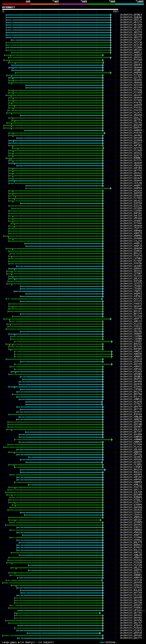The width and height of the screenshot is (146, 644).
Task: Select the UniRef100_A4QPL1 label
Action: tap(131, 53)
